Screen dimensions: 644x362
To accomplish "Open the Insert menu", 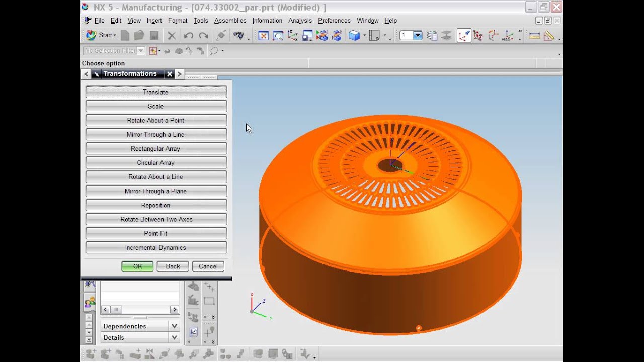I will [x=154, y=21].
